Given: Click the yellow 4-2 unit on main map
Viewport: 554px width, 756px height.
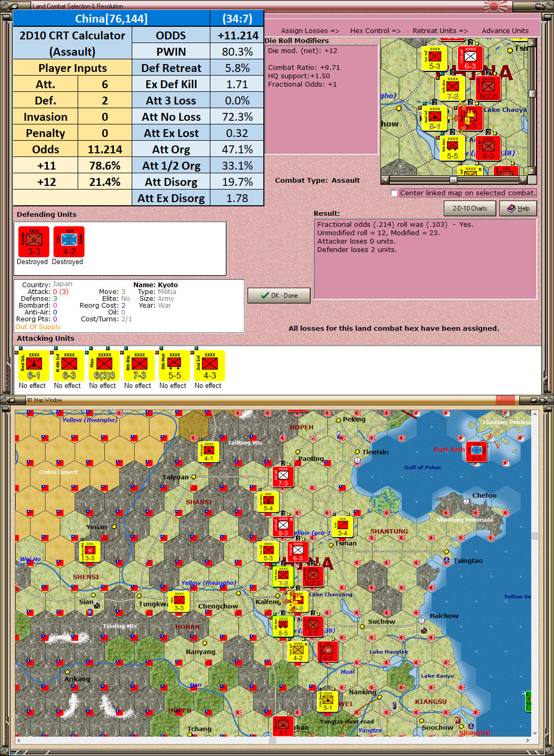Looking at the screenshot, I should [x=297, y=652].
